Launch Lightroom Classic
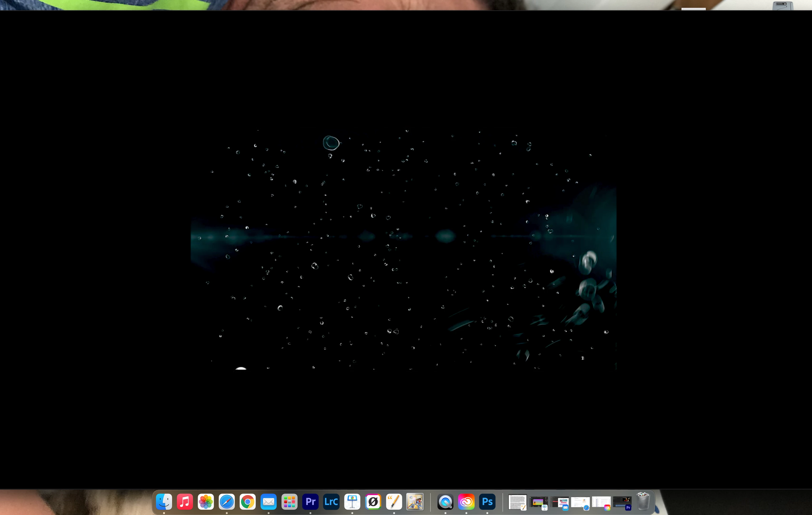812x515 pixels. [x=331, y=502]
